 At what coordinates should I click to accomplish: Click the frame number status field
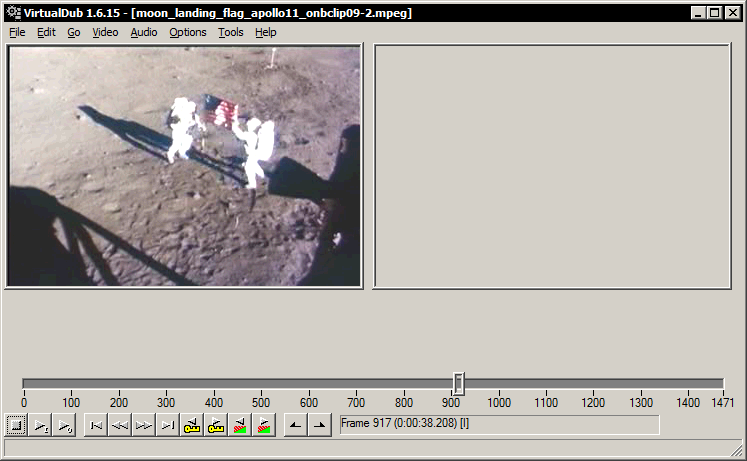tap(499, 425)
